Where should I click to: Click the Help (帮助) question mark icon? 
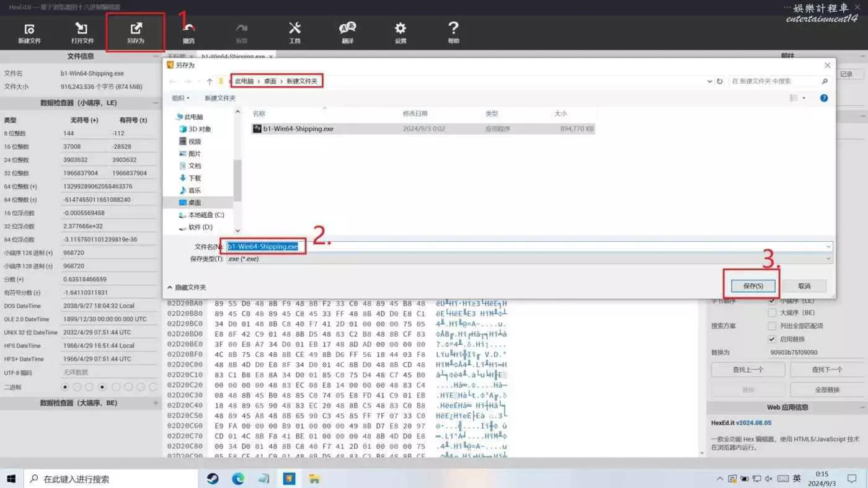coord(453,33)
